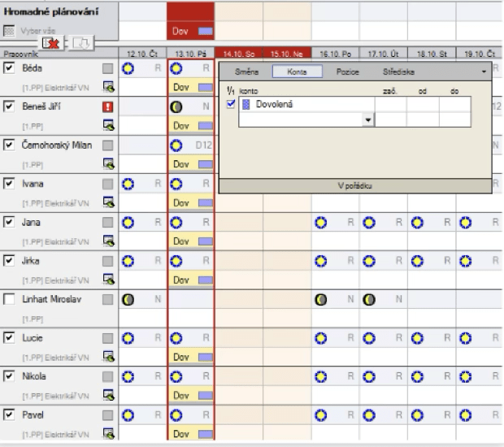The height and width of the screenshot is (447, 504).
Task: Uncheck the Jana worker checkbox
Action: (9, 222)
